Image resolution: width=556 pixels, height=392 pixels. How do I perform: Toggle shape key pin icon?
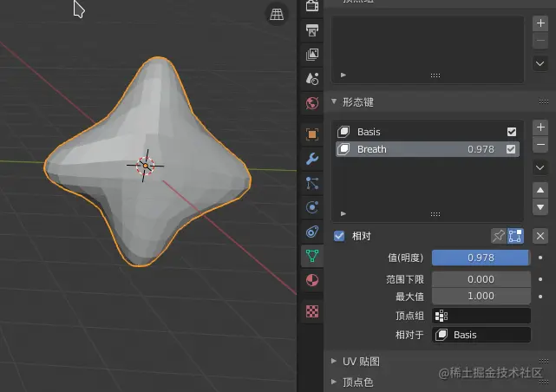click(498, 236)
